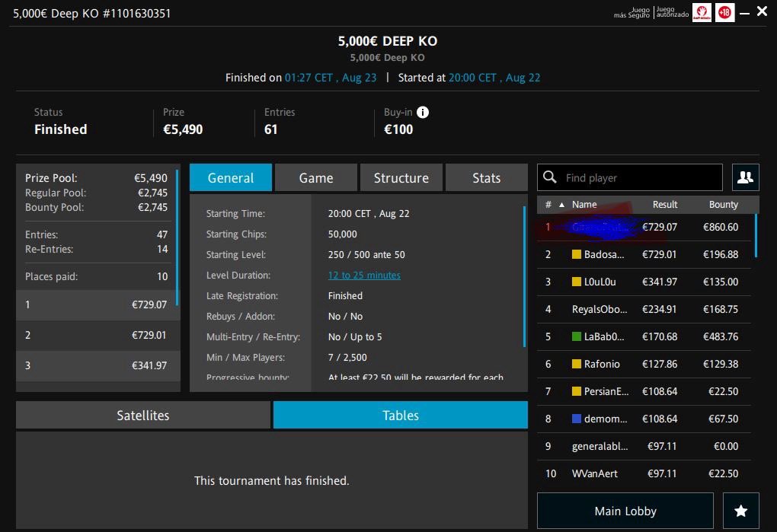Select player WVanAert row

(x=644, y=473)
